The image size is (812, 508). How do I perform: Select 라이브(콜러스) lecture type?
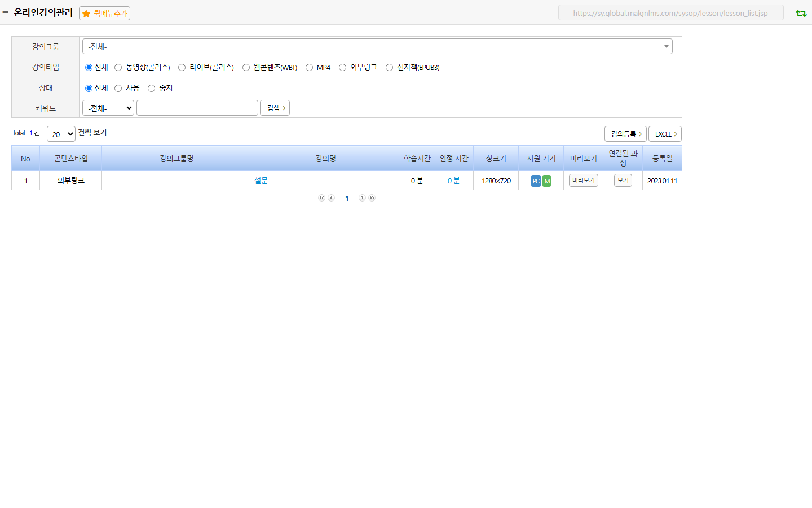click(x=182, y=67)
